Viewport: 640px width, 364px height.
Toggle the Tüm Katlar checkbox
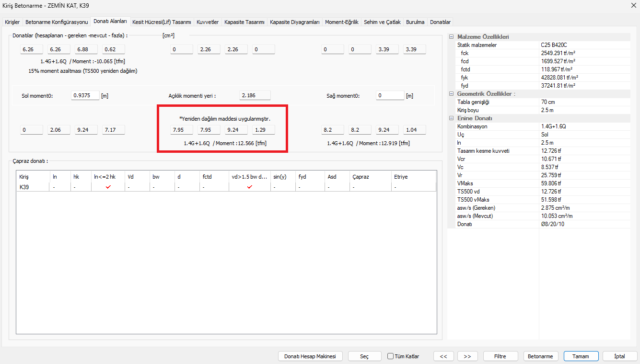[x=391, y=356]
